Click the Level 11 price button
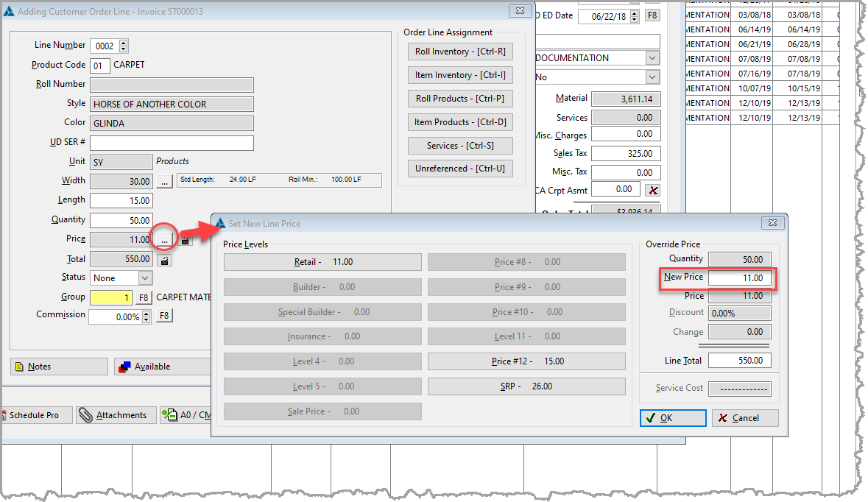The image size is (868, 502). pos(526,336)
